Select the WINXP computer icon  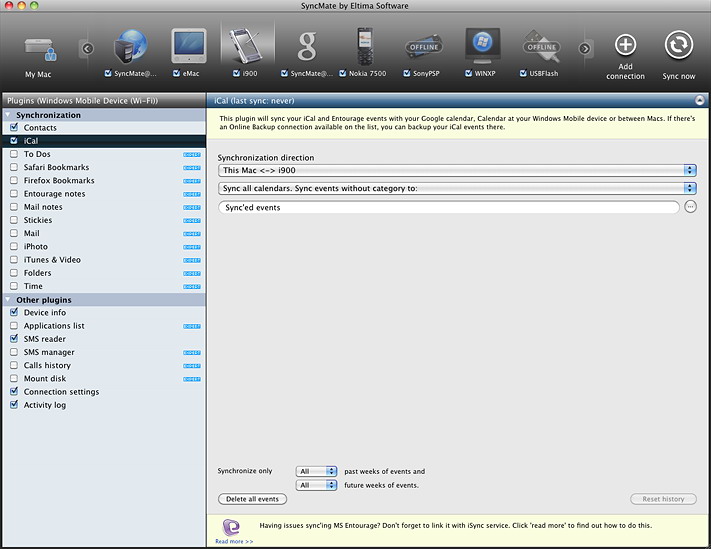[482, 45]
